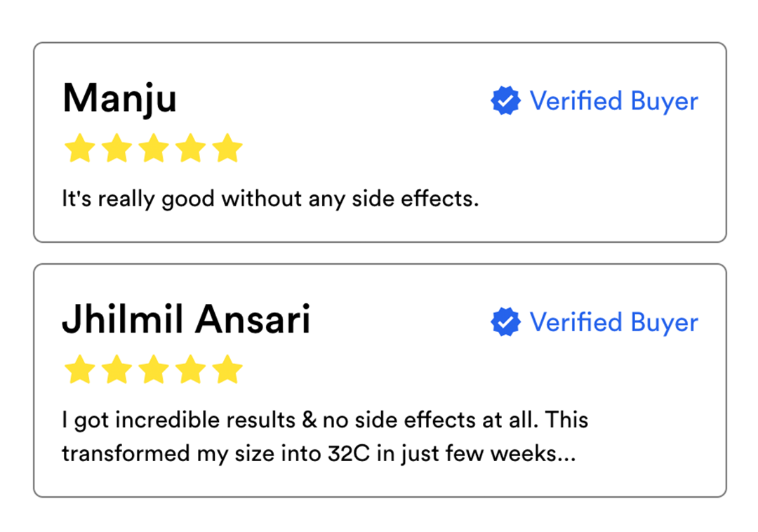Click Manju's review text about side effects
758x532 pixels.
[x=270, y=199]
